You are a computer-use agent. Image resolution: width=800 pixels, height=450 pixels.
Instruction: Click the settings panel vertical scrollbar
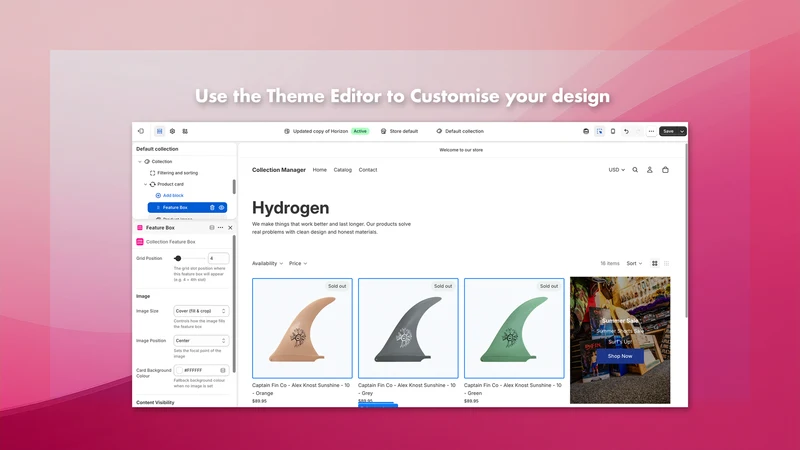click(x=234, y=304)
